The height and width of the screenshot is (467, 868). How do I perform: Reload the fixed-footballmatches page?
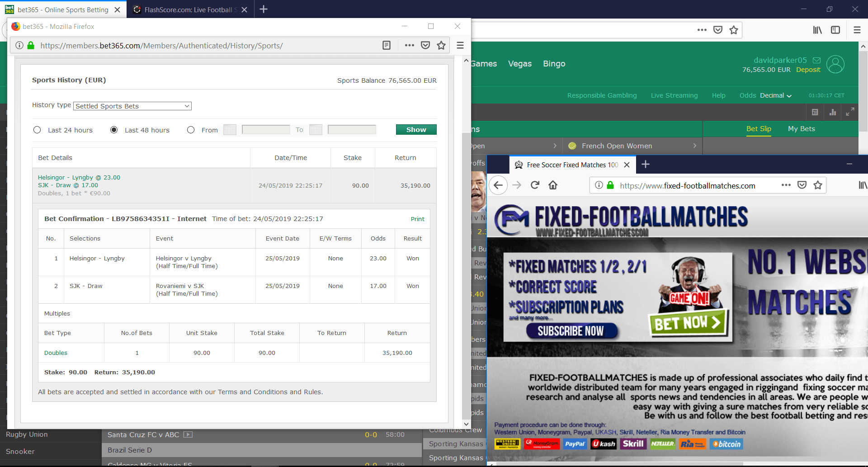[535, 185]
